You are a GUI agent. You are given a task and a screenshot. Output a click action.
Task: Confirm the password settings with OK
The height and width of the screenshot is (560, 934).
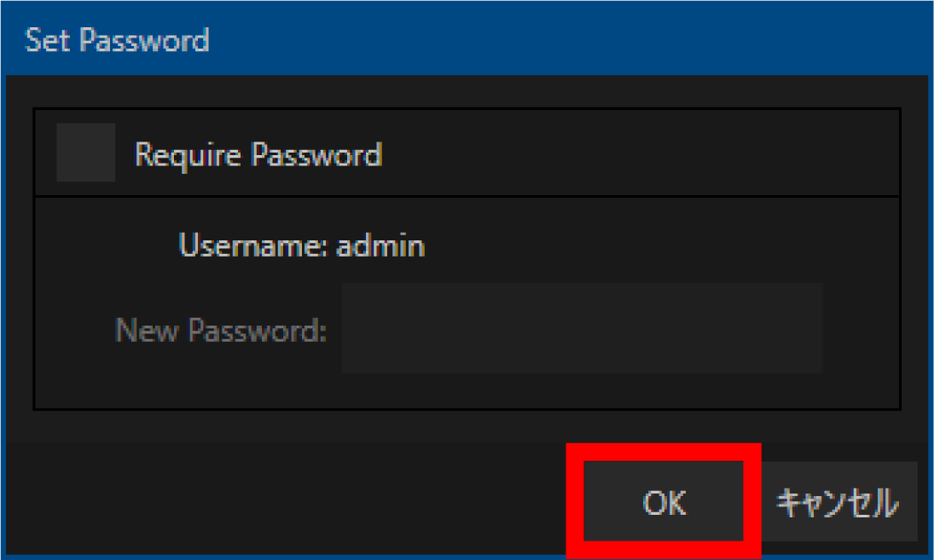(x=664, y=503)
